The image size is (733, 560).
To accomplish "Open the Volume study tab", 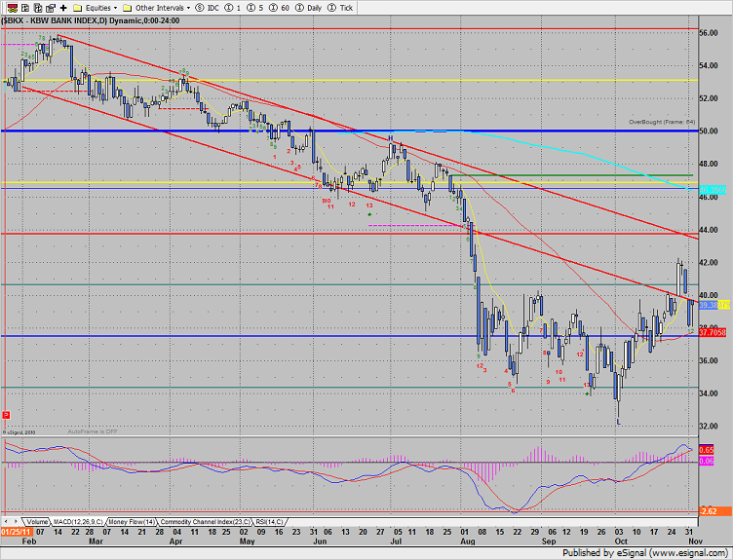I will point(36,522).
